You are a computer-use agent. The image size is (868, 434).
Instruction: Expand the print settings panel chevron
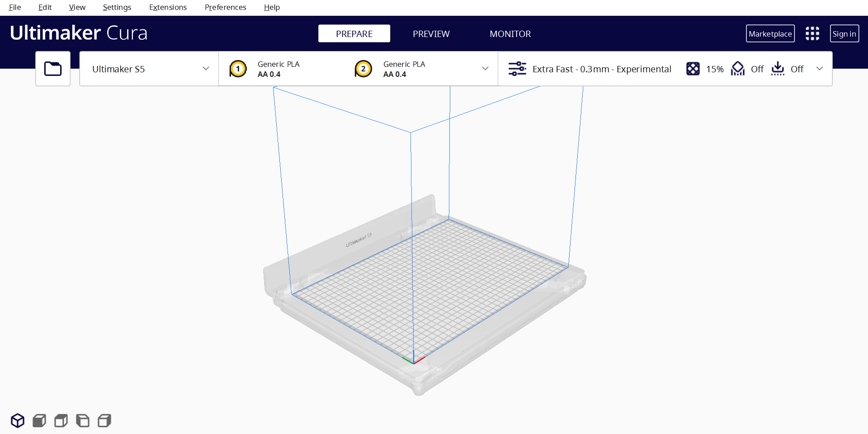(x=819, y=69)
